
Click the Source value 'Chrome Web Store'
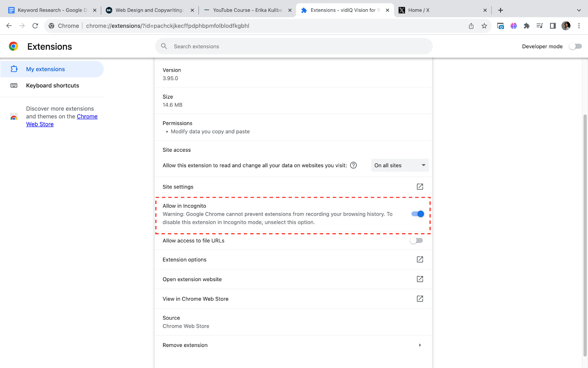[186, 326]
